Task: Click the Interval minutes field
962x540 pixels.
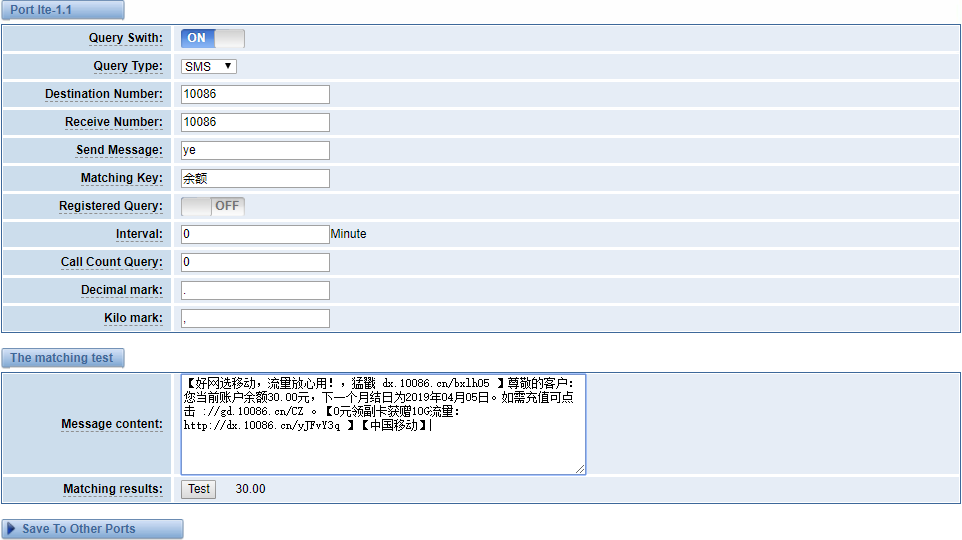Action: pos(255,234)
